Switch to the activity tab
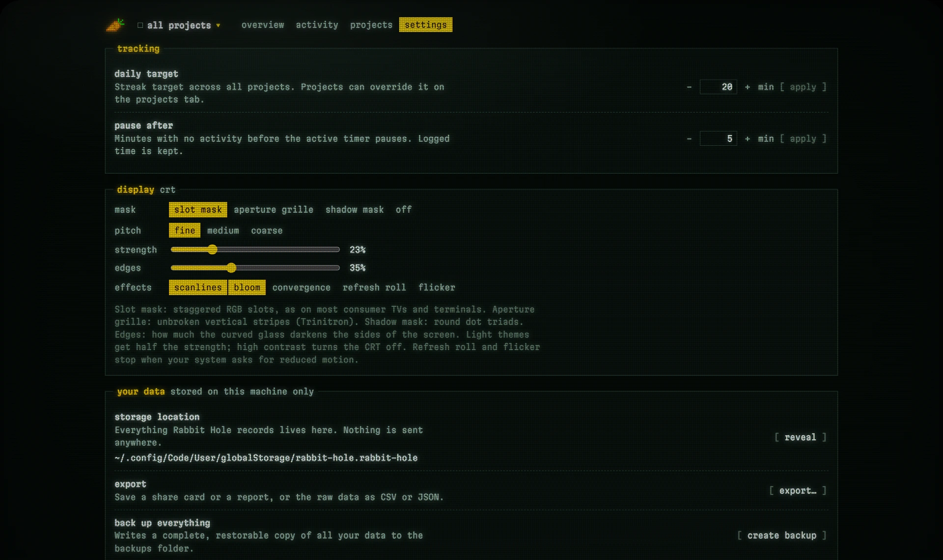 [x=317, y=25]
